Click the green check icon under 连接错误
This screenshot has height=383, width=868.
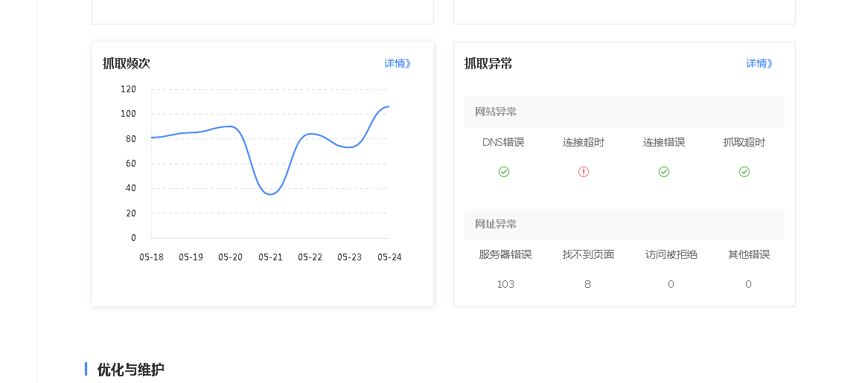click(664, 172)
